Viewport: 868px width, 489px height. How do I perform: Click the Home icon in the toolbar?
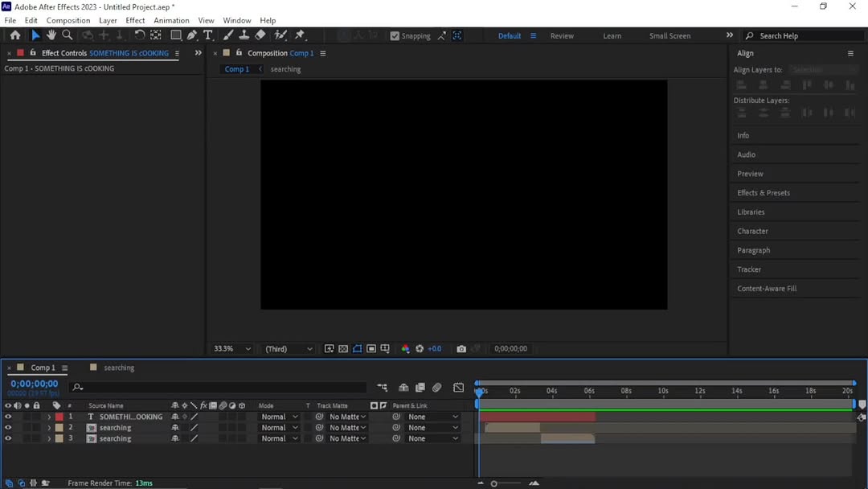tap(15, 35)
